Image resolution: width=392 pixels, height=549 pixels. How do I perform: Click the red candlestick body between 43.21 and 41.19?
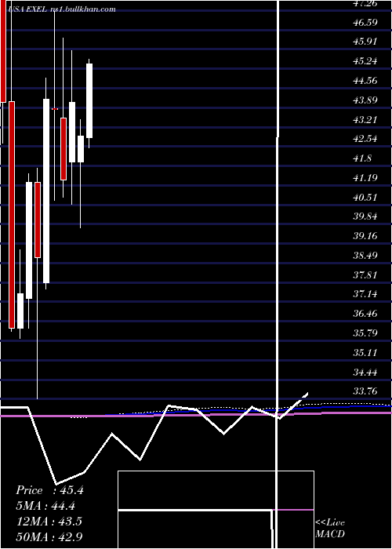click(x=64, y=149)
